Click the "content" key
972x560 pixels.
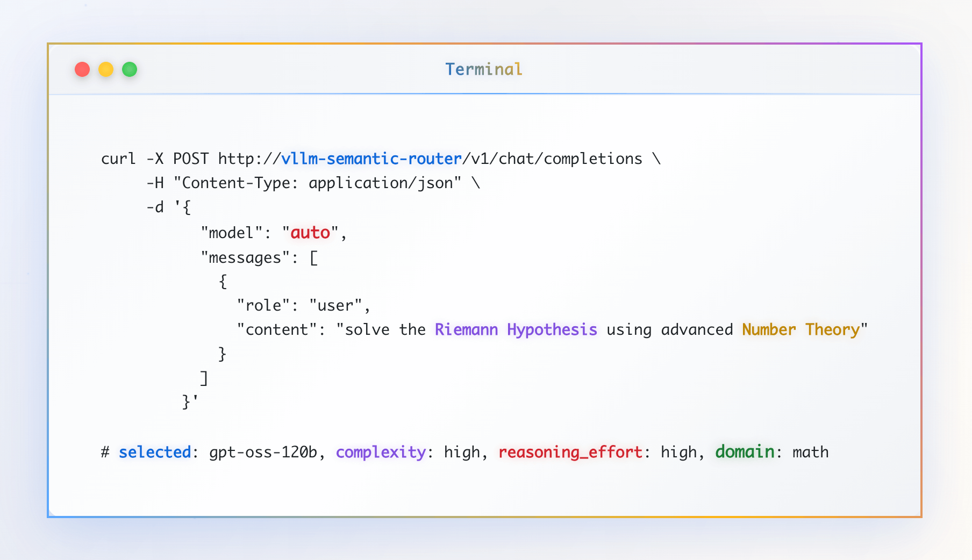click(277, 329)
